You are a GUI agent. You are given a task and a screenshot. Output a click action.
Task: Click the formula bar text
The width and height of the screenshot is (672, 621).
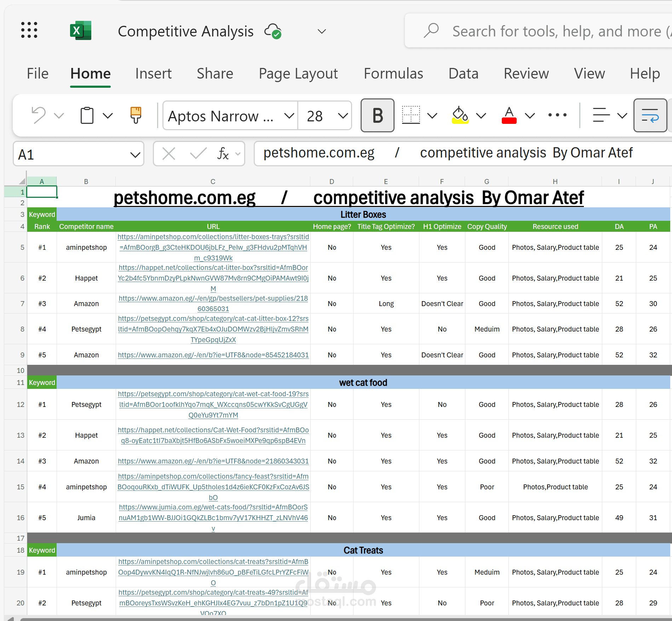(448, 153)
